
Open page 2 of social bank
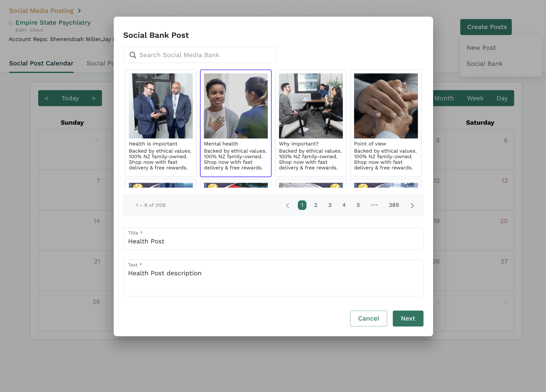point(316,205)
